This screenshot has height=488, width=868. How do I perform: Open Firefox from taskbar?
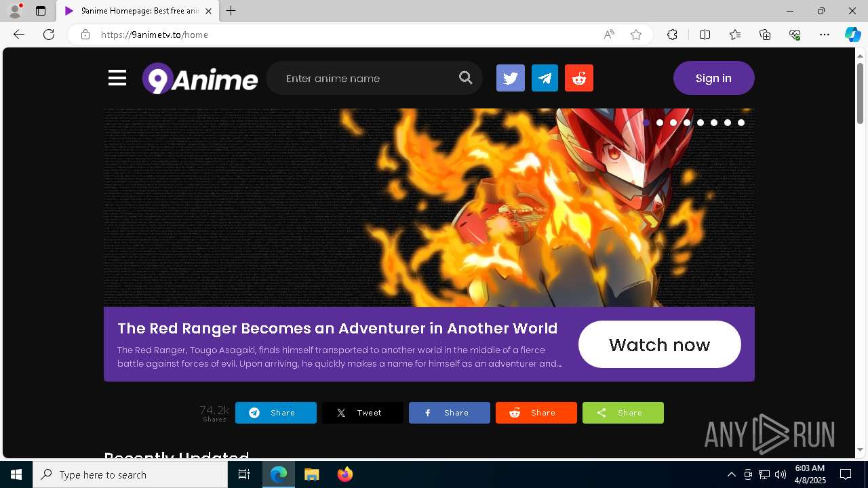coord(344,474)
